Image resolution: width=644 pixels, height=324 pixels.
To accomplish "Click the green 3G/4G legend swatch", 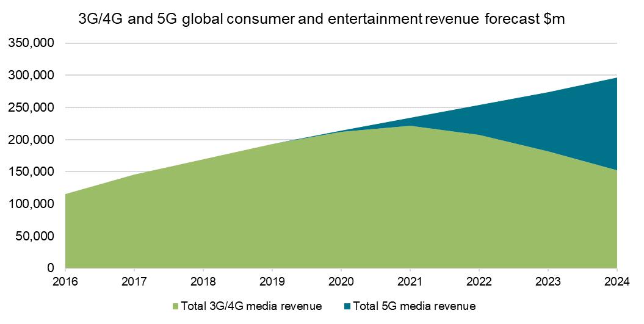I will (175, 306).
